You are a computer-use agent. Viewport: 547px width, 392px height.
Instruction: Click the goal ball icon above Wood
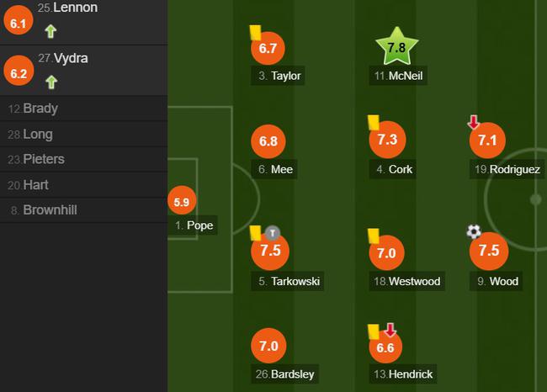pos(474,231)
